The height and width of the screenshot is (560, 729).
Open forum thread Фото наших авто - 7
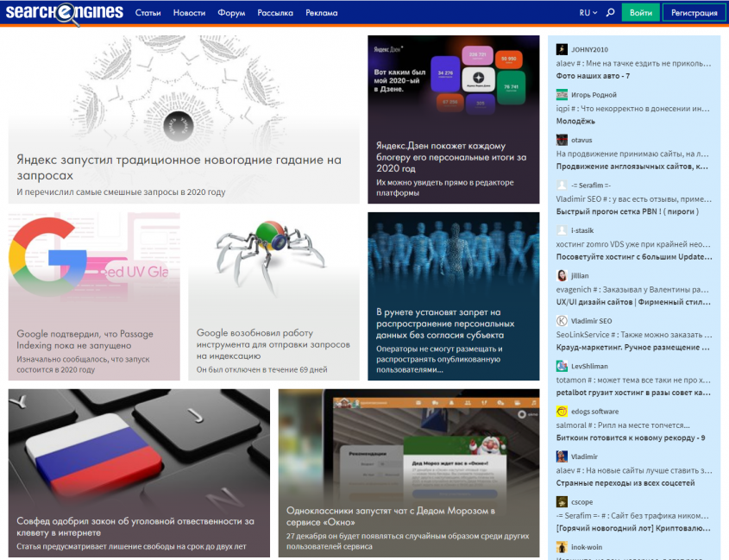point(594,75)
